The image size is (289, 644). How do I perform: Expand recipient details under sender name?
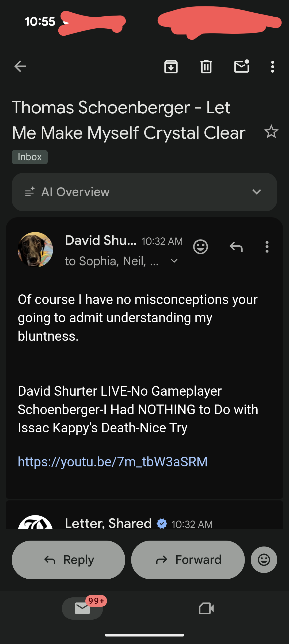[x=174, y=261]
